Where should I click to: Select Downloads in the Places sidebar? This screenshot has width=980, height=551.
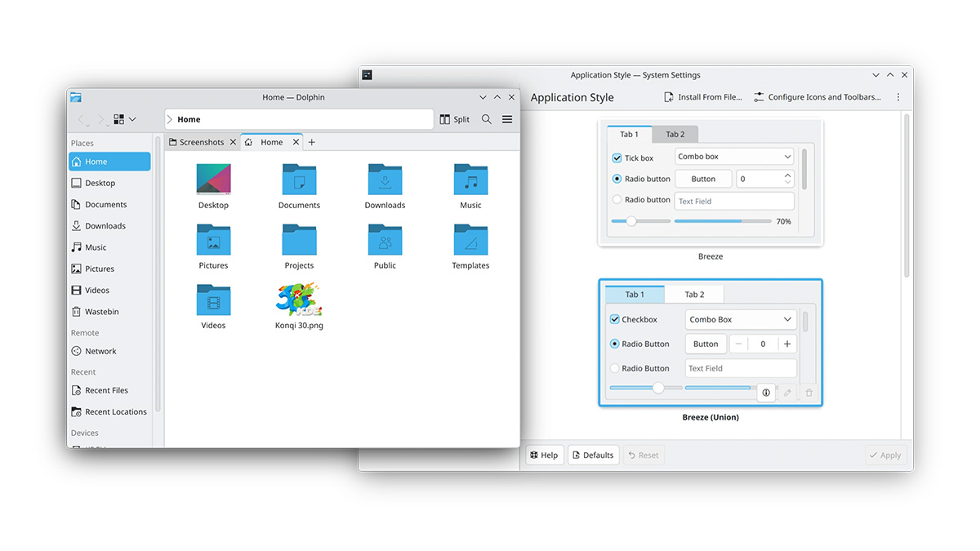pyautogui.click(x=109, y=225)
